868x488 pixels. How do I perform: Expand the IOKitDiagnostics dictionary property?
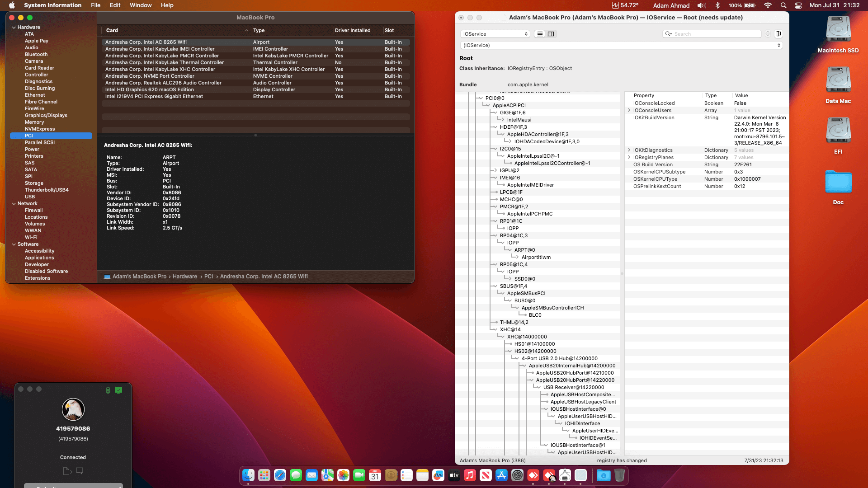pos(629,150)
